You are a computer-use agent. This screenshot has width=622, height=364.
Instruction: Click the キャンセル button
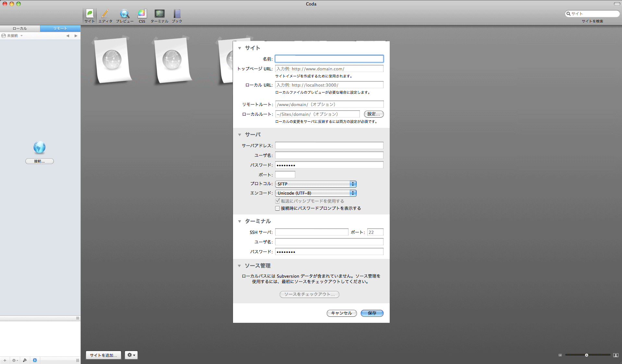[342, 313]
